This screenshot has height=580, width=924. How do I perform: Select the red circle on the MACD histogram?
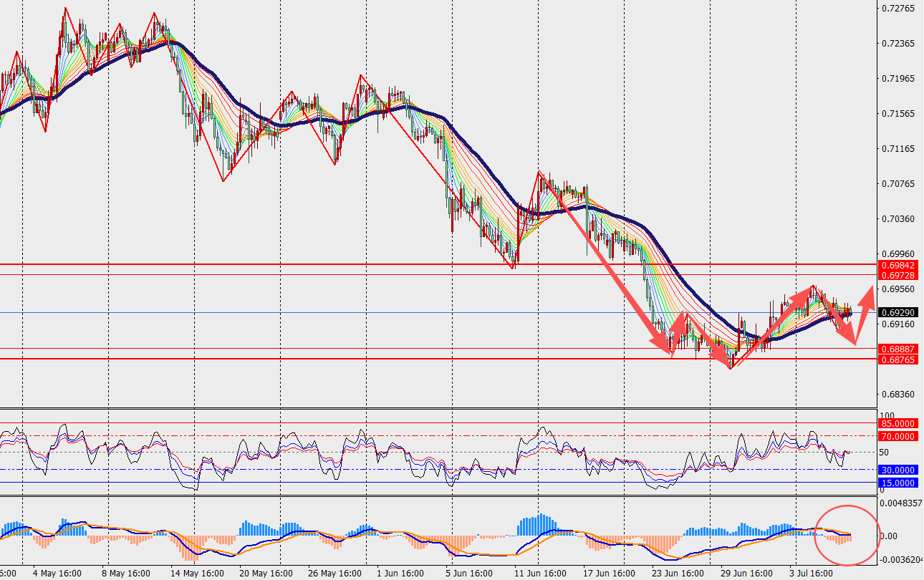[x=846, y=534]
